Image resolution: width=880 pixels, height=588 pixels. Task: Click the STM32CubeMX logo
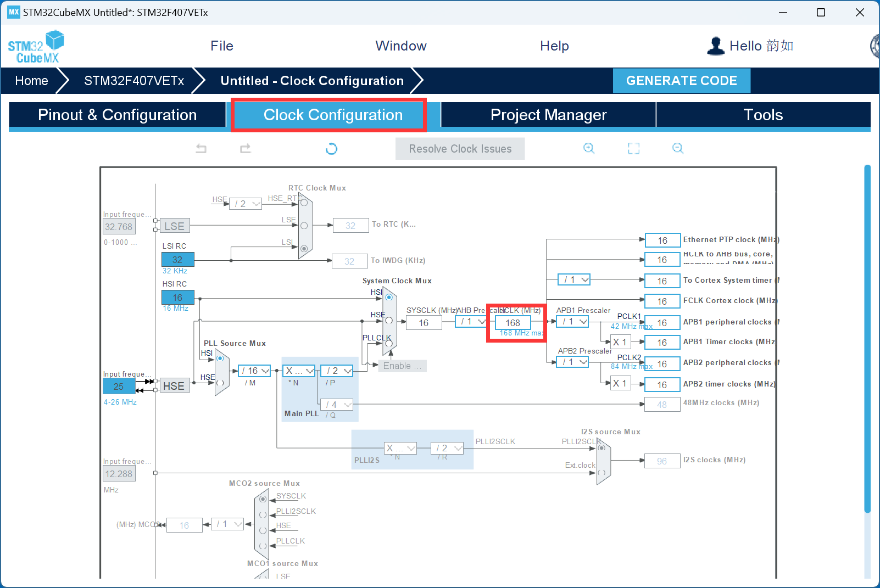tap(36, 47)
